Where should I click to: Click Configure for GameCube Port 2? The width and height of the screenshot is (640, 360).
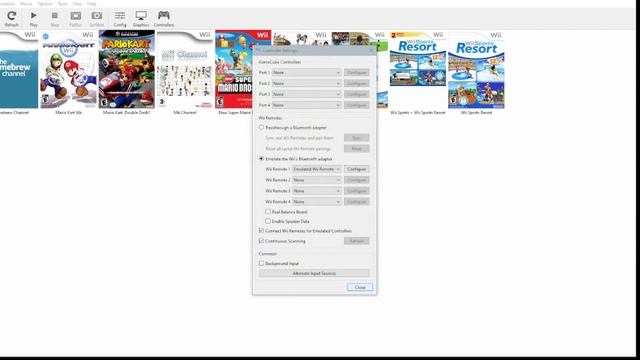point(356,83)
